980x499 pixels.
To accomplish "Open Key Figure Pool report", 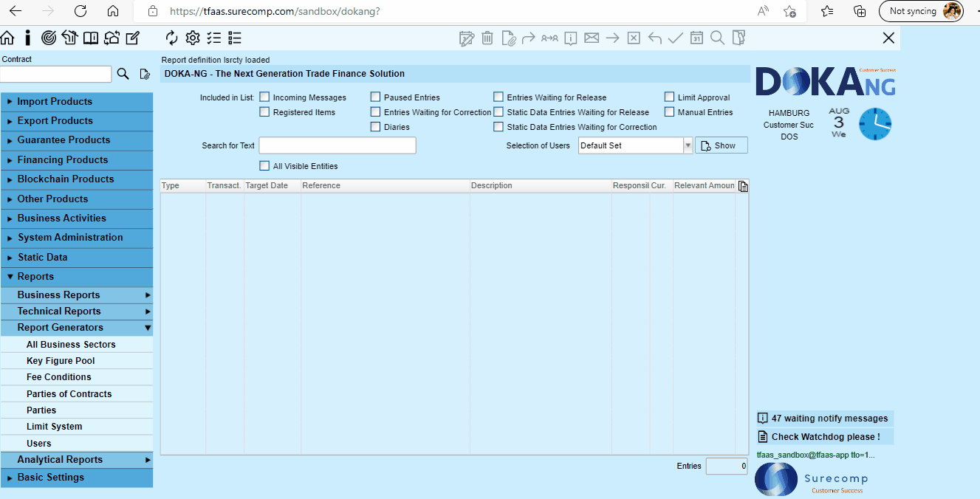I will [x=77, y=361].
